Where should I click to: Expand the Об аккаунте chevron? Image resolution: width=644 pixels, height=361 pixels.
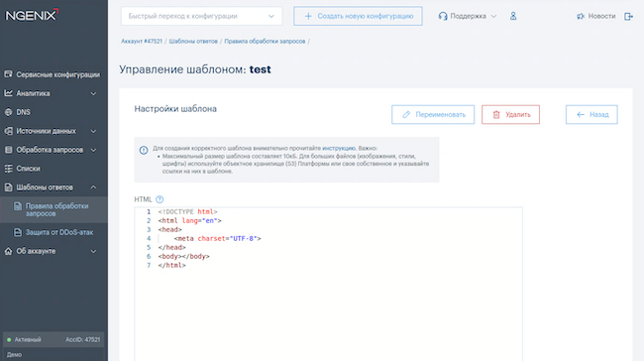point(93,251)
